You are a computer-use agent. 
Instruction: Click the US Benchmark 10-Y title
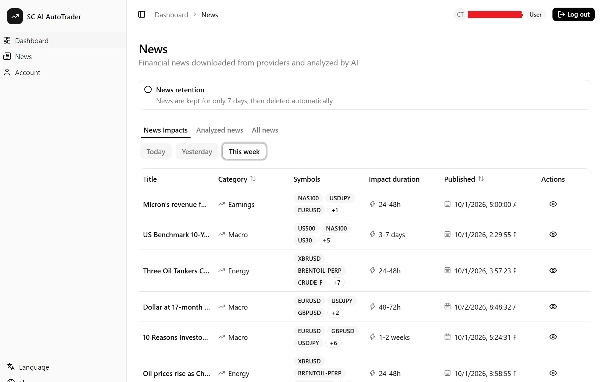[x=176, y=234]
